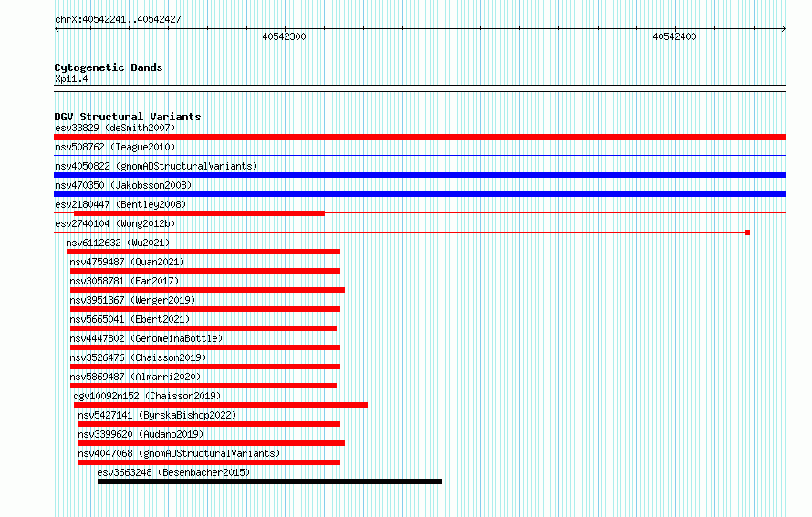Open the esv2180447 (Bentley2008) label
The width and height of the screenshot is (812, 517).
point(120,204)
